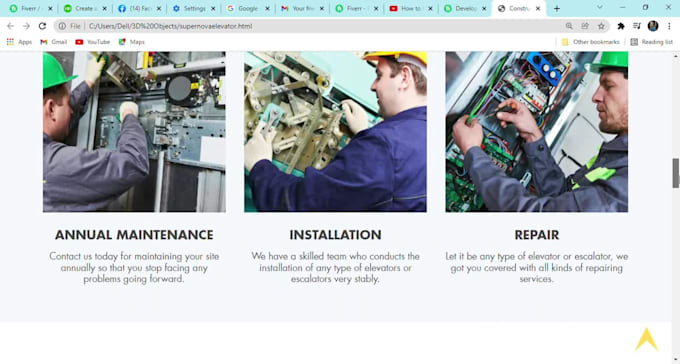
Task: Click the file info icon in address bar
Action: tap(62, 26)
